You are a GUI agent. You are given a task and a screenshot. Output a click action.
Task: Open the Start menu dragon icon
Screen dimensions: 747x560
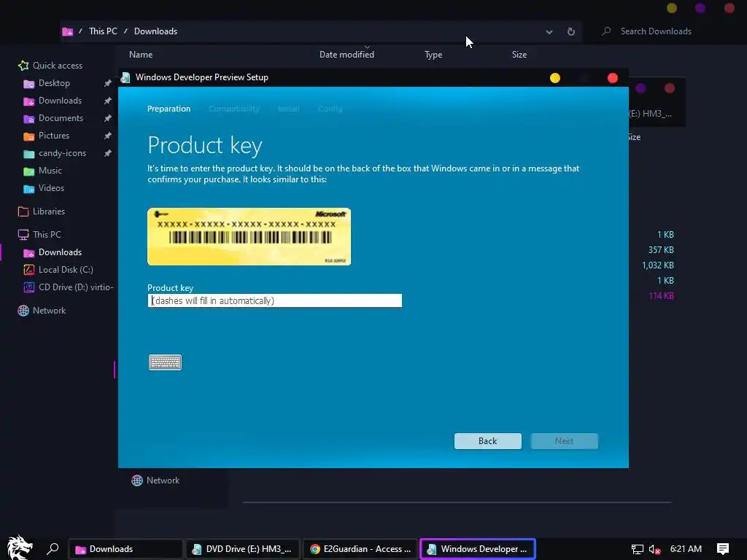click(x=20, y=548)
